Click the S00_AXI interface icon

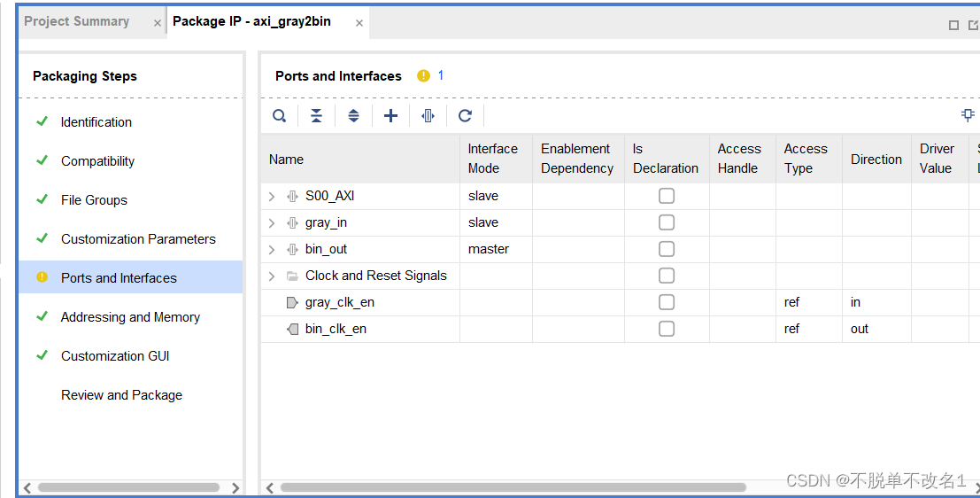coord(292,197)
